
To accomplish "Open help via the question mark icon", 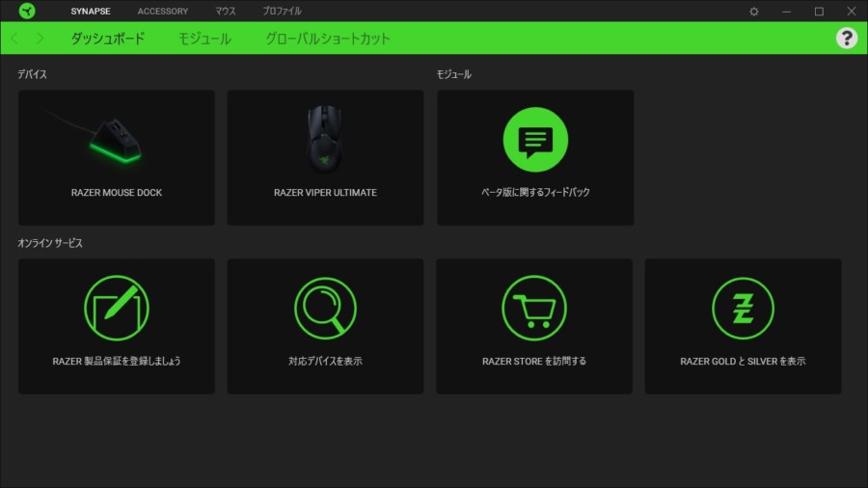I will point(846,39).
